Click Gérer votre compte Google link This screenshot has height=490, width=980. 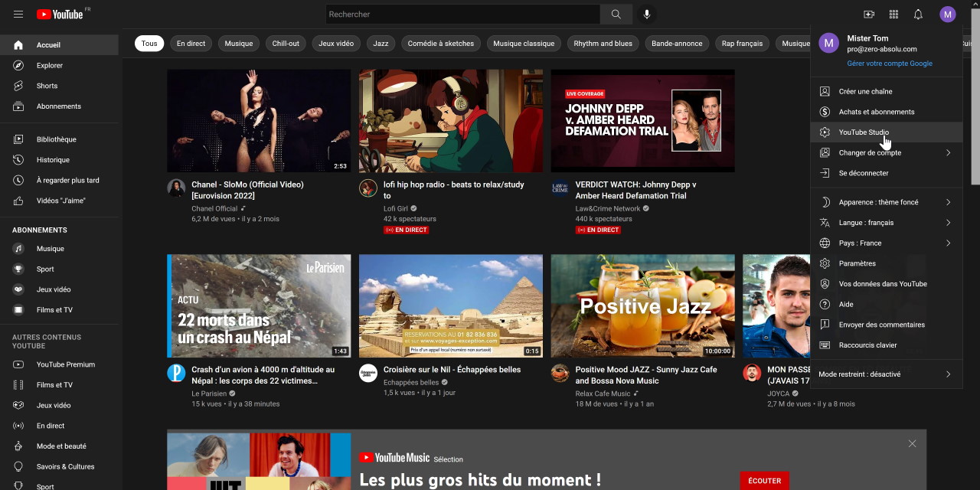coord(889,64)
